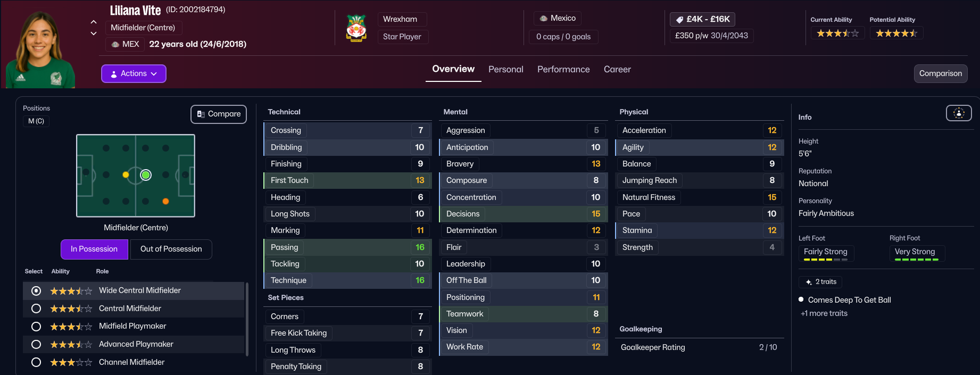Go to previous player with up chevron
The height and width of the screenshot is (375, 980).
94,22
